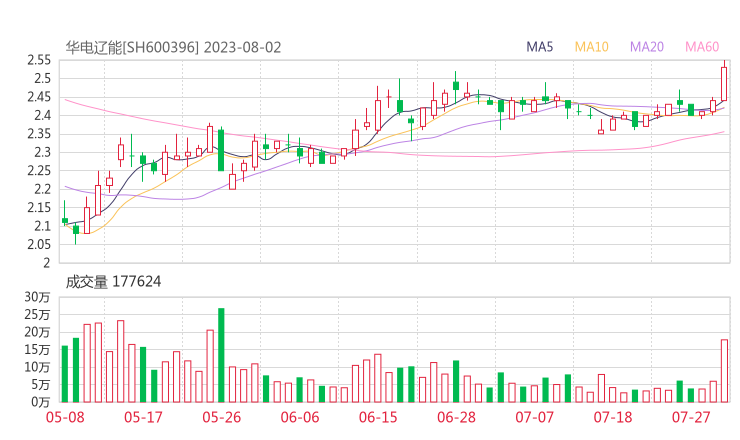This screenshot has height=440, width=740.
Task: Click the 07-27 date axis label
Action: 691,417
